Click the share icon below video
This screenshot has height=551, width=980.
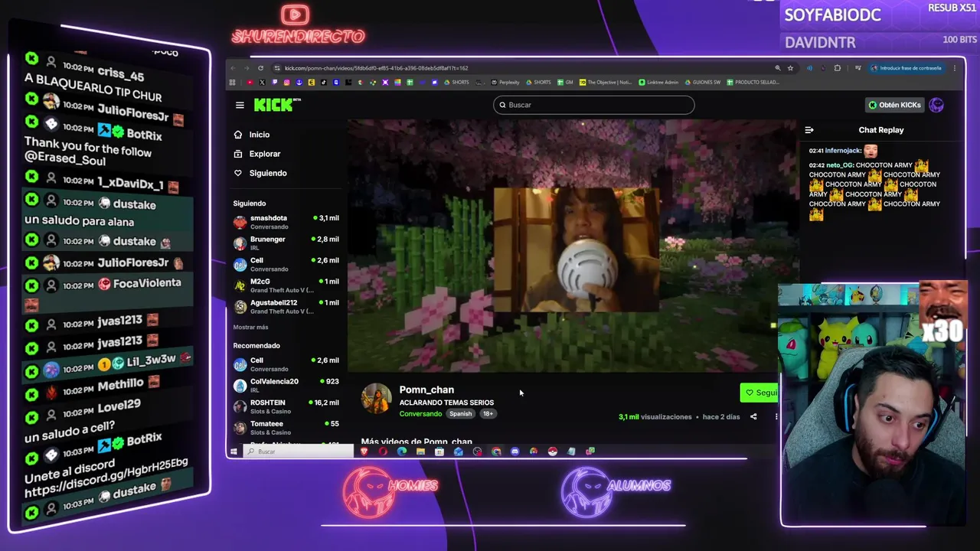753,417
